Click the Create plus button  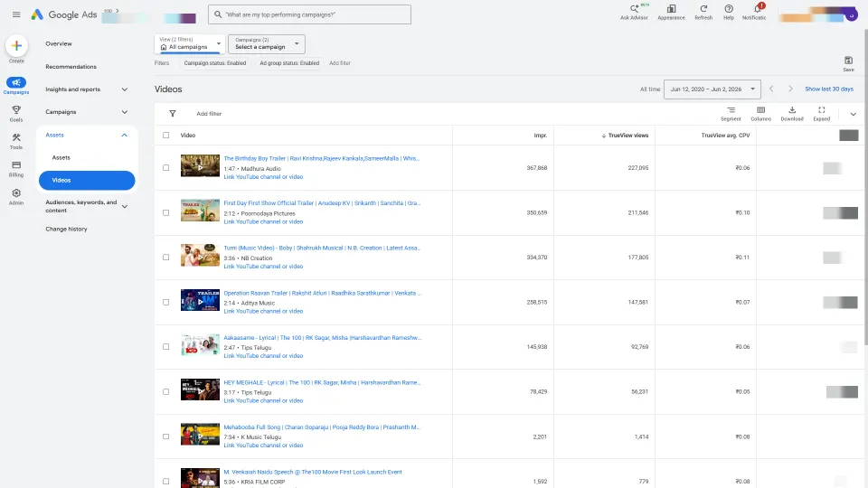tap(16, 45)
